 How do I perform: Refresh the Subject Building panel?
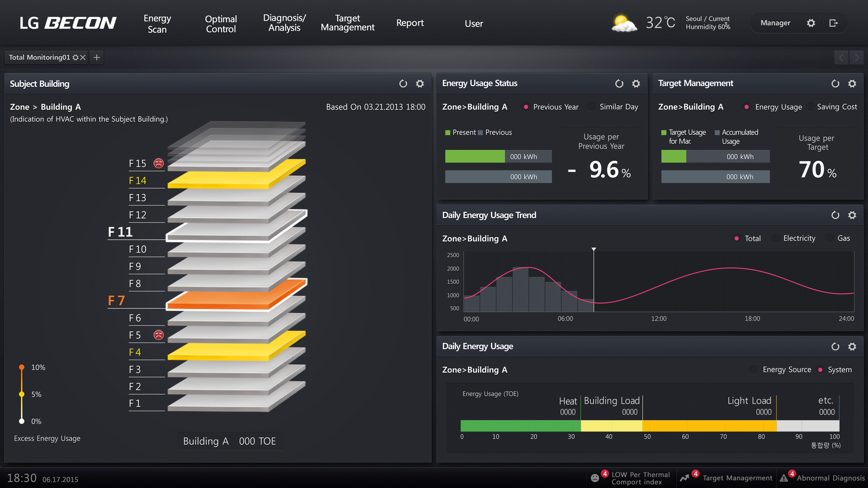[403, 84]
